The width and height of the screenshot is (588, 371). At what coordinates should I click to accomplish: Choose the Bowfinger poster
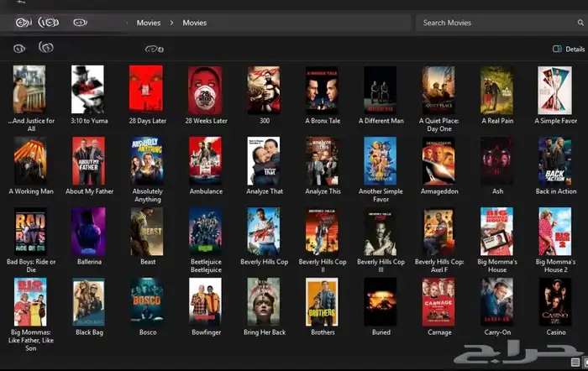click(x=205, y=302)
